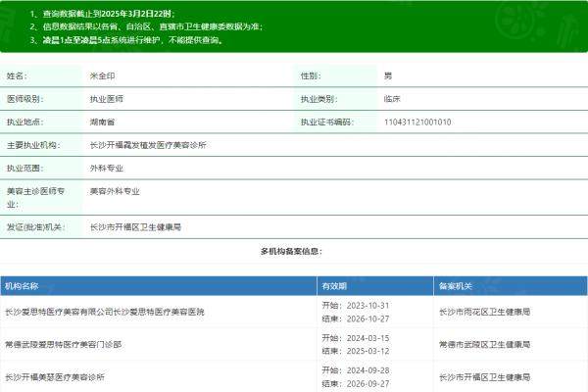The height and width of the screenshot is (392, 588).
Task: Click the 美容外科专业 specialty value
Action: point(115,191)
